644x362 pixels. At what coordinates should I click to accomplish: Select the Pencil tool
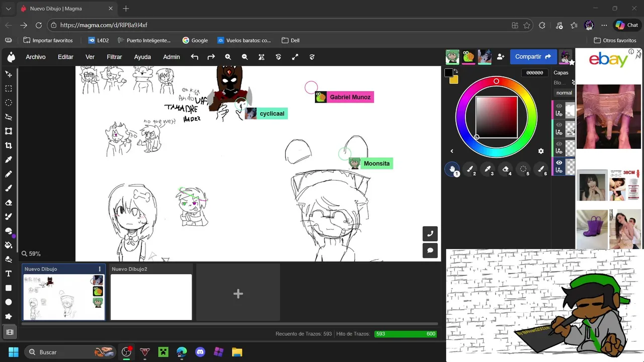pos(9,174)
